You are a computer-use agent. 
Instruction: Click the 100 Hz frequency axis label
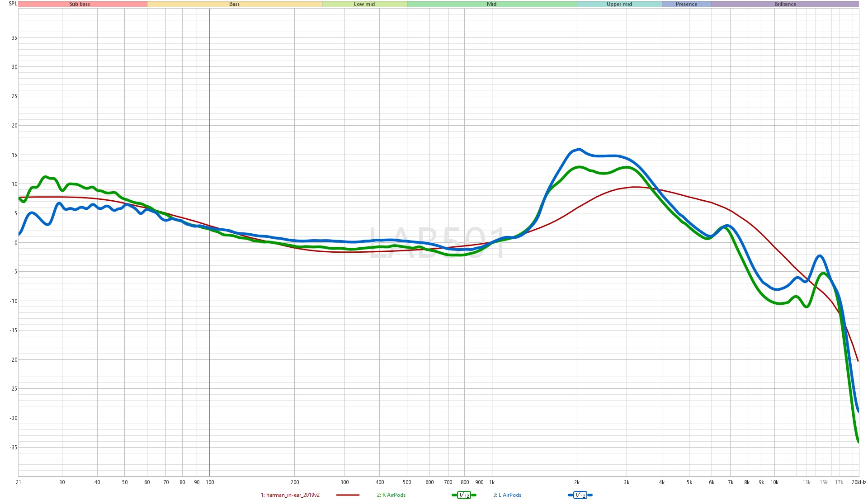coord(210,482)
